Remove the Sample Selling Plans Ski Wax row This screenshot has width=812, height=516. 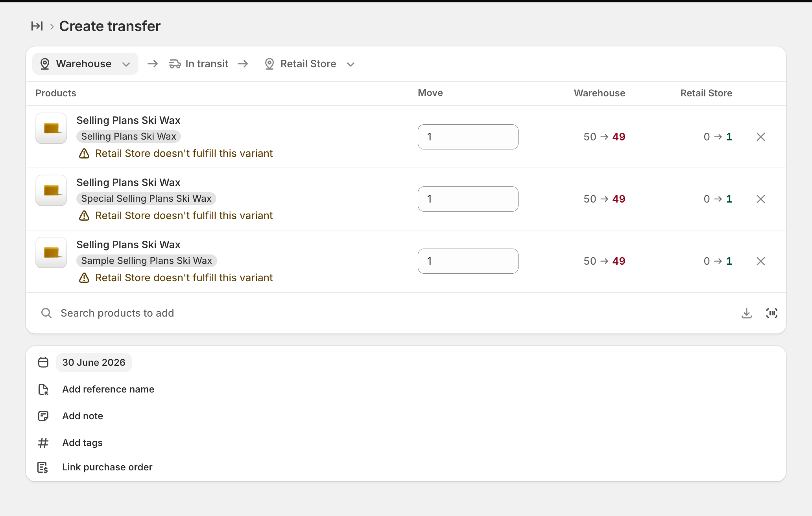pos(761,261)
